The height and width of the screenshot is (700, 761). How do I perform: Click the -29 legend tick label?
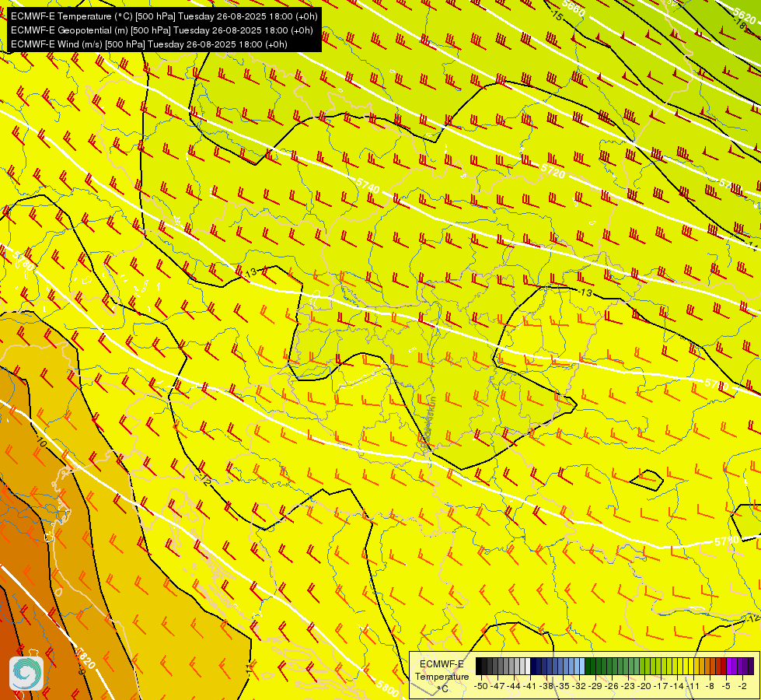click(x=595, y=686)
